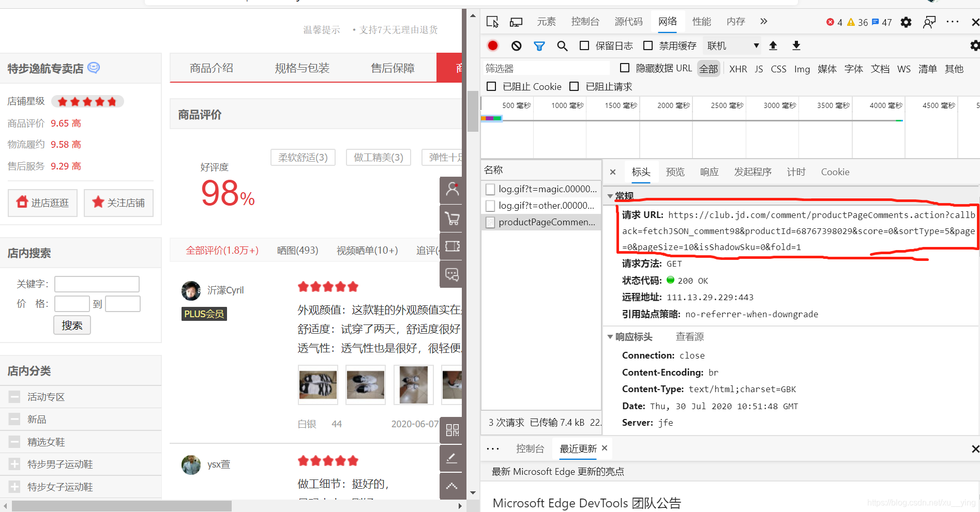This screenshot has width=980, height=512.
Task: Switch to 源代码 DevTools tab
Action: coord(628,22)
